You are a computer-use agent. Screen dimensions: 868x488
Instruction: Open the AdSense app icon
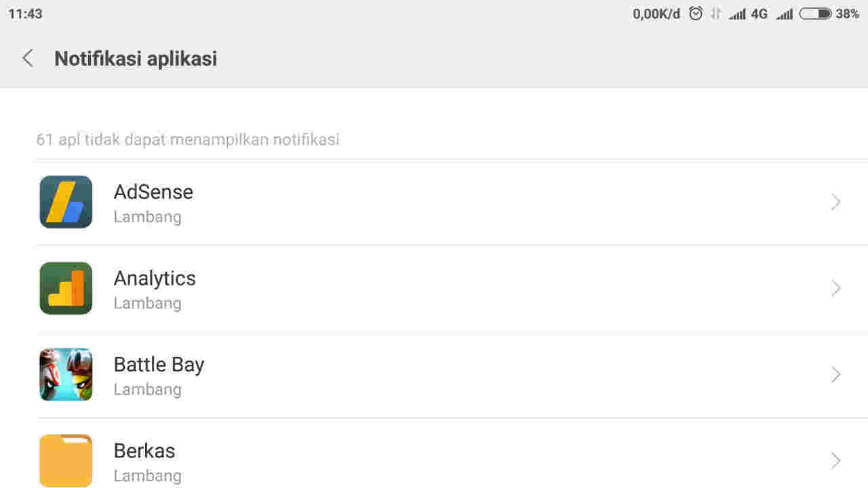tap(66, 201)
